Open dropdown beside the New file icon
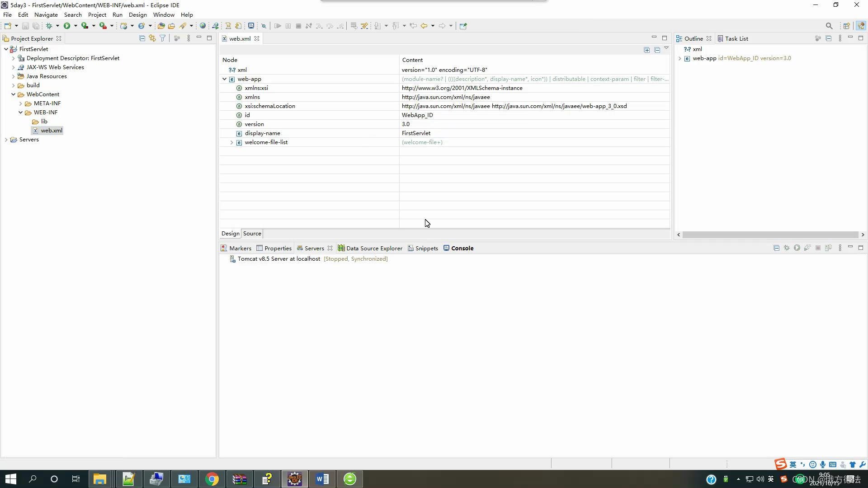This screenshot has height=488, width=868. point(16,26)
